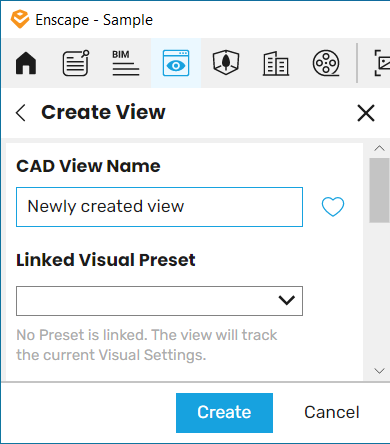Click the CAD View Name text field
390x444 pixels.
(x=159, y=207)
